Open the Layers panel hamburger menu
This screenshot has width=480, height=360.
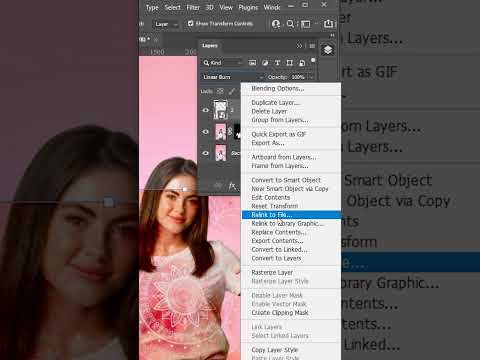click(312, 46)
